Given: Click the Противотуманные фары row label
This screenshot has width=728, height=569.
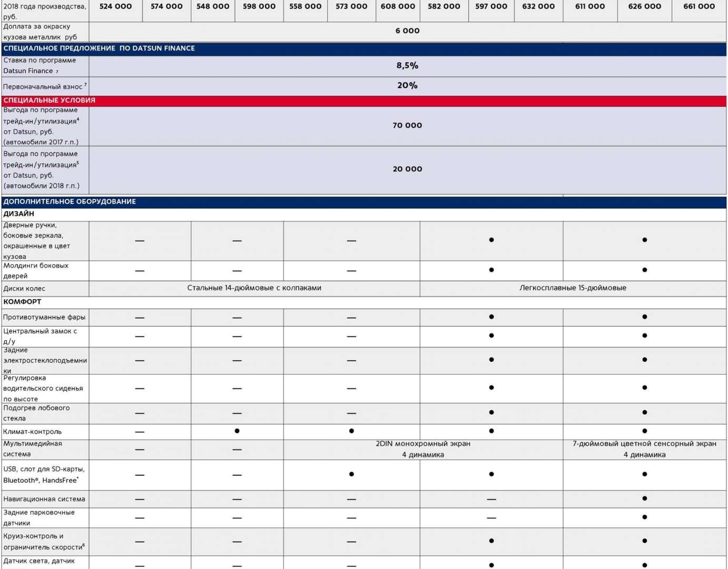Looking at the screenshot, I should [x=44, y=317].
